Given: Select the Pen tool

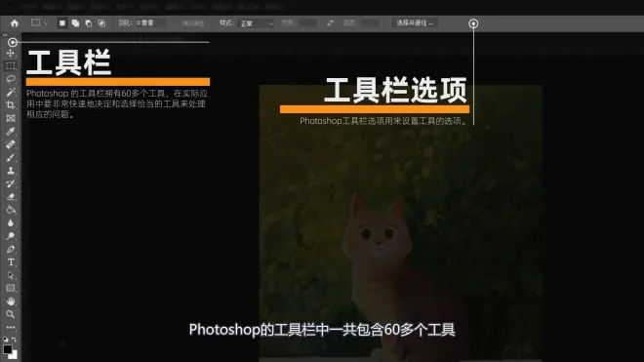Looking at the screenshot, I should click(x=11, y=249).
